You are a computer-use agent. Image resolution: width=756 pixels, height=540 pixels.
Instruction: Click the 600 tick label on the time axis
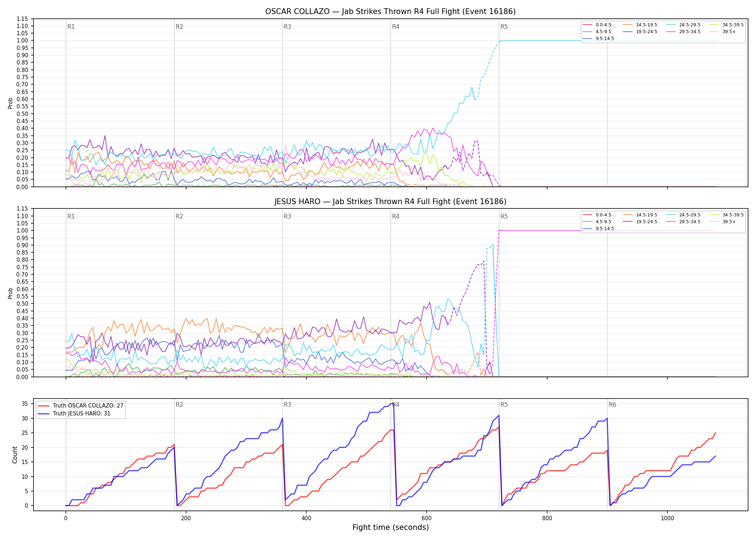(x=427, y=518)
